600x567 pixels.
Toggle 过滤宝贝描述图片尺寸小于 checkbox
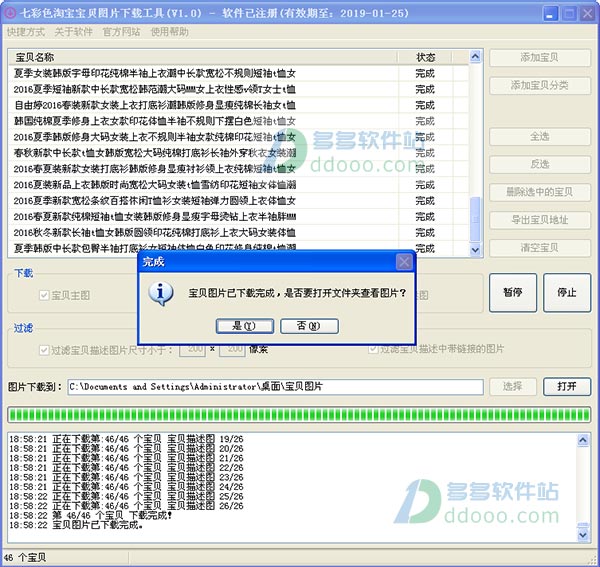(44, 350)
